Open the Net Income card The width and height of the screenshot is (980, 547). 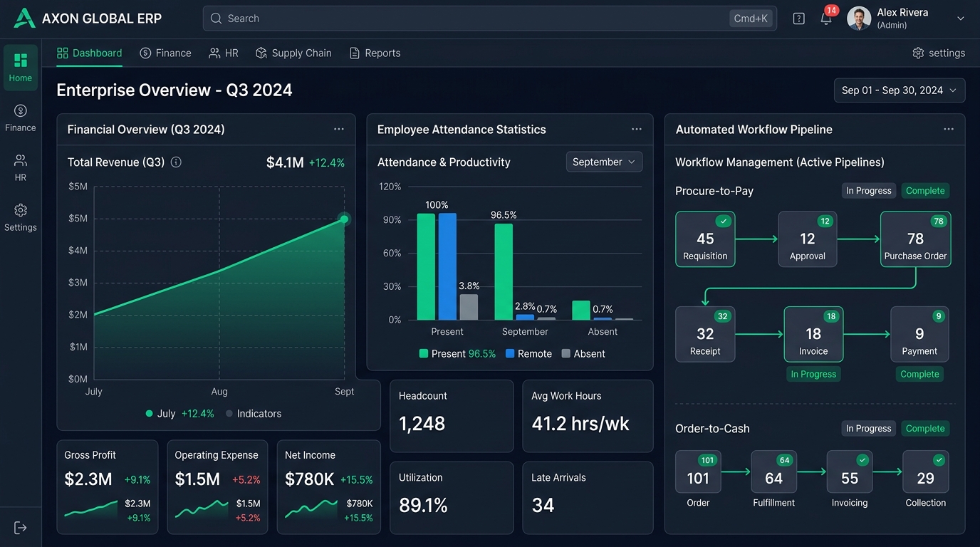click(328, 487)
